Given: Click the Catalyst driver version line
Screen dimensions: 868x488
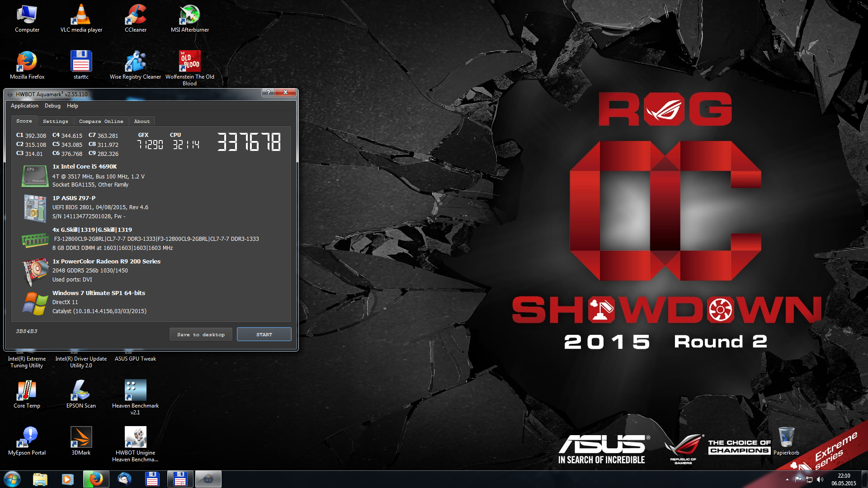Looking at the screenshot, I should [99, 311].
